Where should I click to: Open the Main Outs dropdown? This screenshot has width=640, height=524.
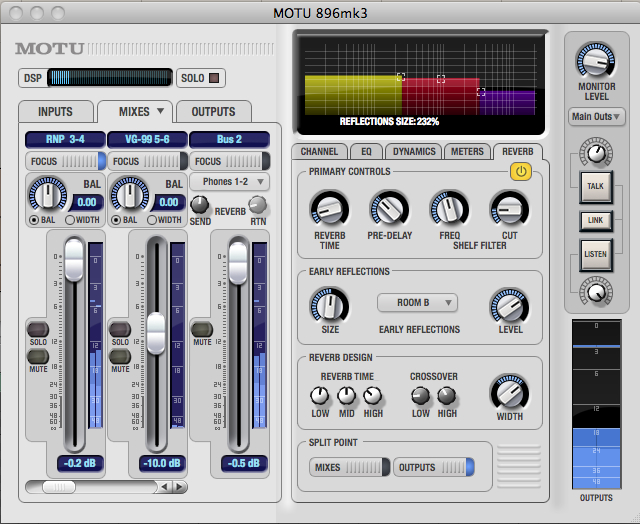(x=596, y=117)
